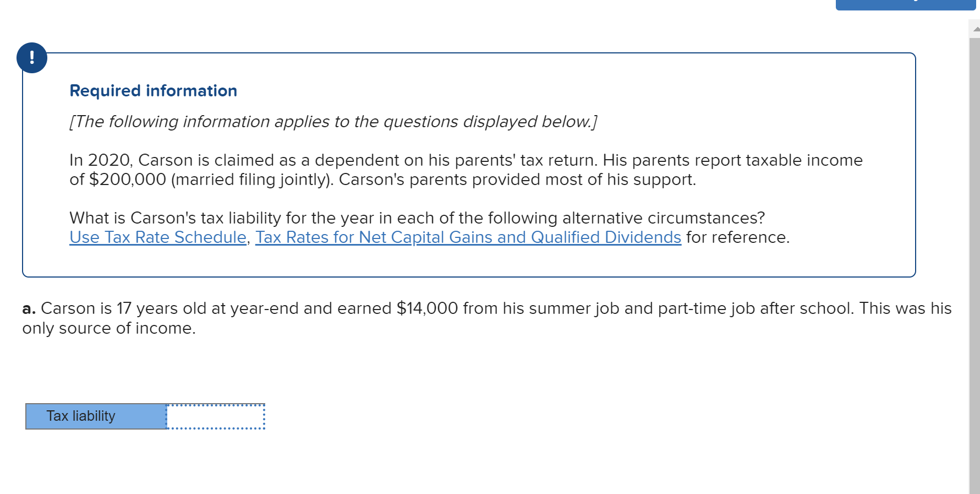Click the exclamation alert icon
The width and height of the screenshot is (980, 494).
[31, 58]
